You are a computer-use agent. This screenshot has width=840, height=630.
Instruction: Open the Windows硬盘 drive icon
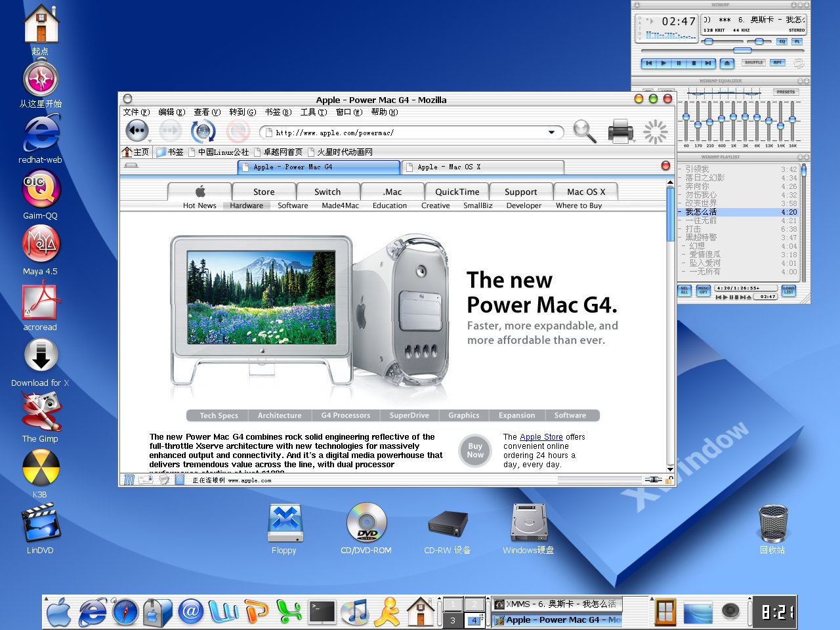pos(529,523)
